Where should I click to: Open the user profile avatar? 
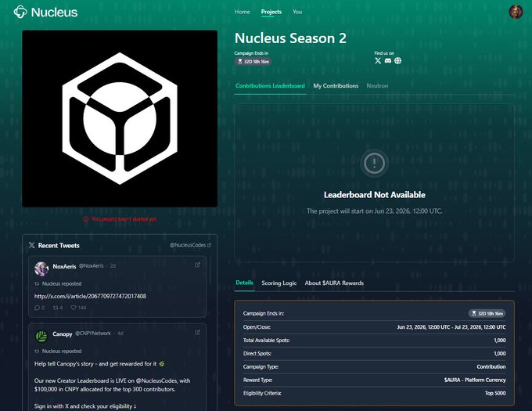[x=516, y=12]
